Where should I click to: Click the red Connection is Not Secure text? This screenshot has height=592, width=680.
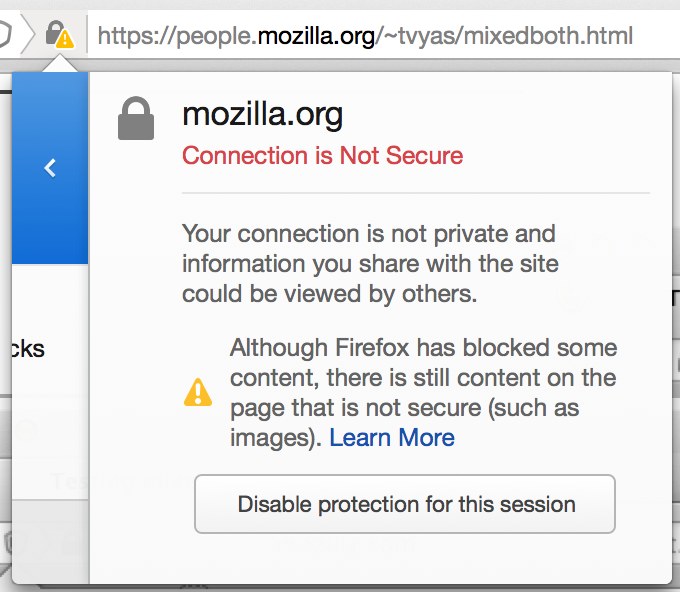coord(322,155)
